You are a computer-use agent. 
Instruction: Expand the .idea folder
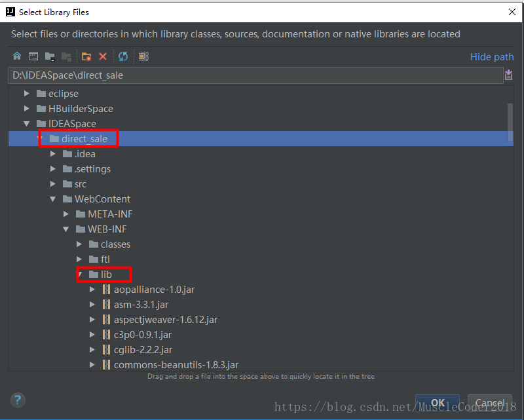pyautogui.click(x=53, y=154)
